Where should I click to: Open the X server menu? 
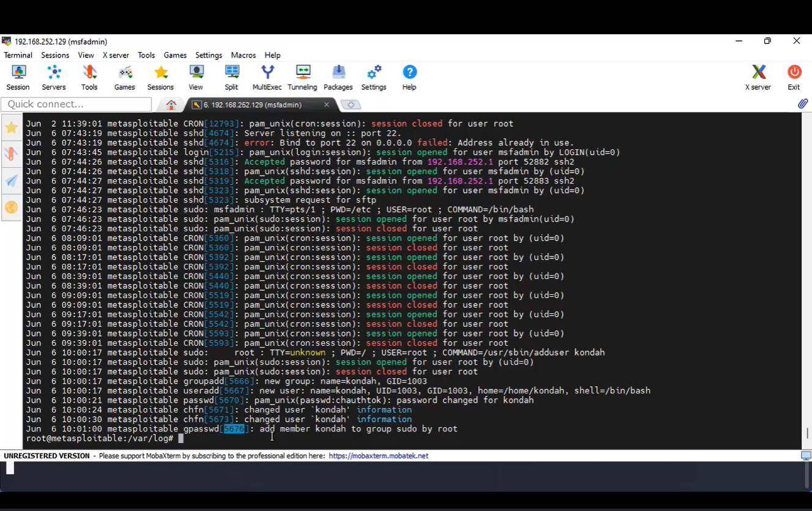tap(115, 55)
